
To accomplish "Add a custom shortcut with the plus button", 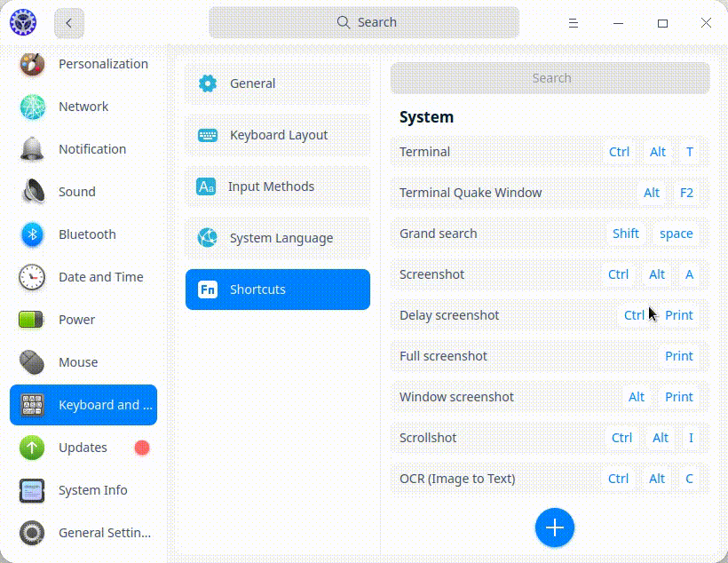I will tap(554, 527).
